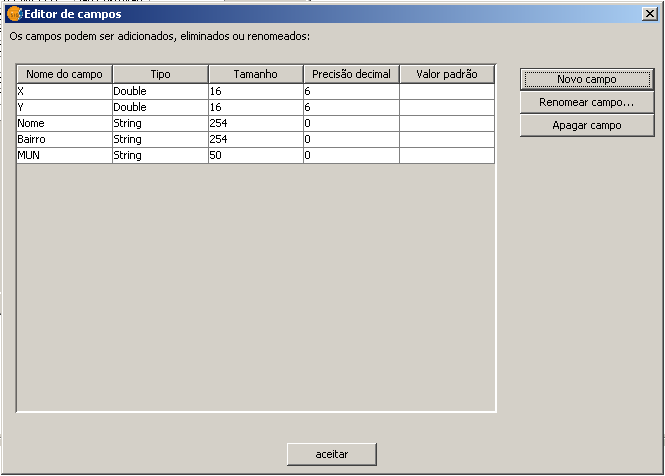Click the Editor de campos title icon

(x=14, y=14)
